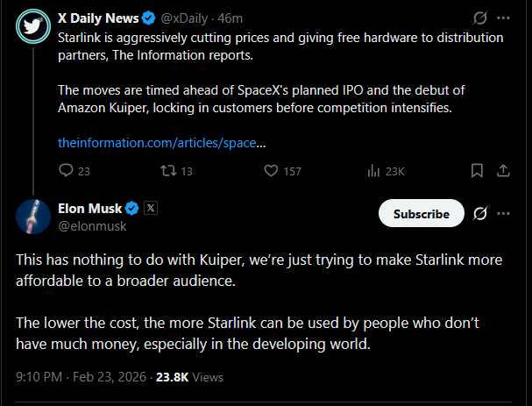This screenshot has width=532, height=406.
Task: Like the X Daily News post
Action: (270, 171)
